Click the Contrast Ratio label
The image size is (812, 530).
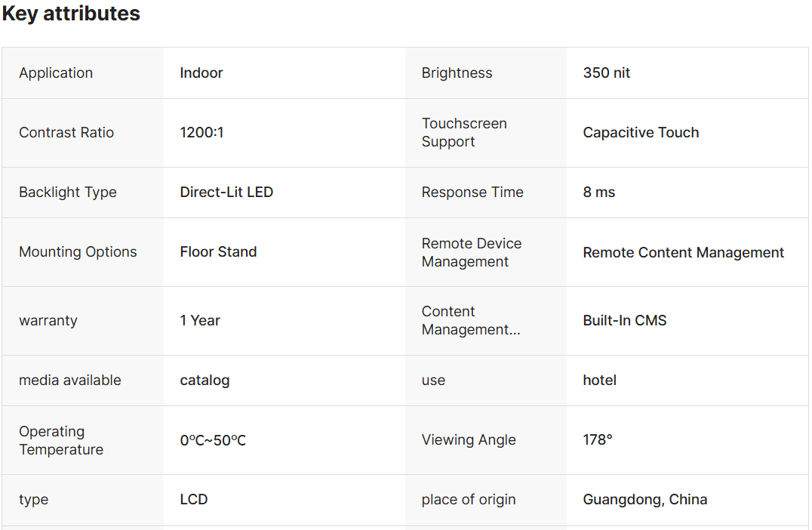coord(66,133)
